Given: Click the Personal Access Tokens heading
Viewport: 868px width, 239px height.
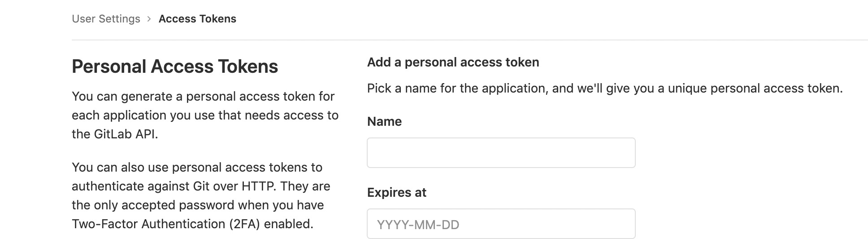Looking at the screenshot, I should pos(175,66).
